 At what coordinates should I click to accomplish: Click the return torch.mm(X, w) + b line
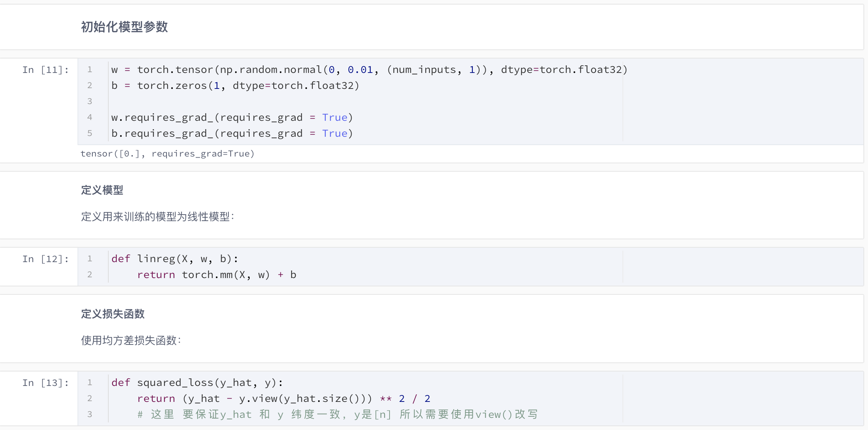tap(216, 275)
